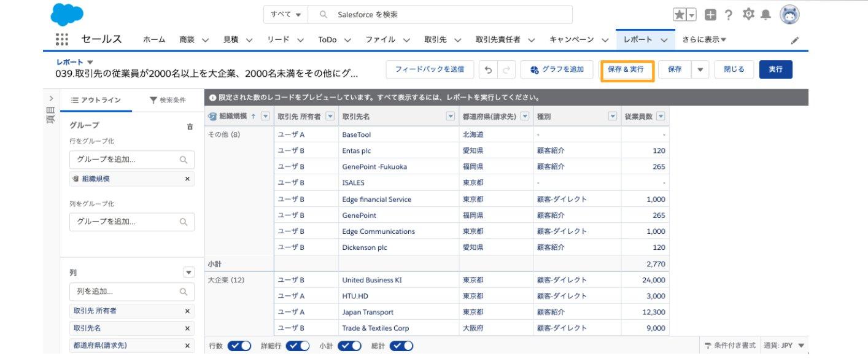Click the 保存＆実行 button
Viewport: 868px width, 364px height.
[x=626, y=69]
